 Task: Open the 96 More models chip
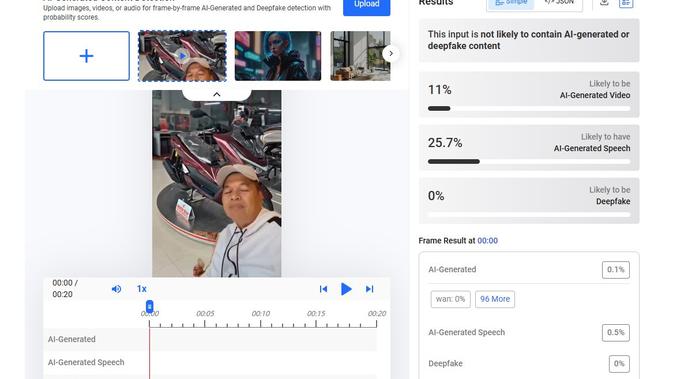495,299
